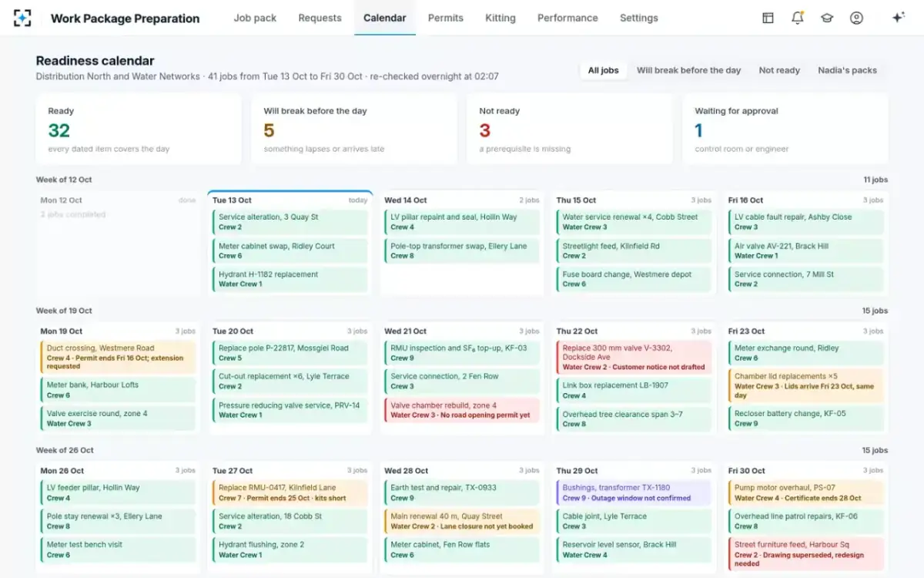Go to the Permits tab

click(x=446, y=18)
